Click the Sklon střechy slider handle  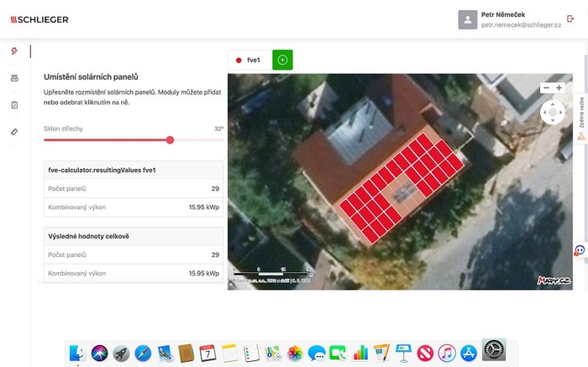coord(171,140)
